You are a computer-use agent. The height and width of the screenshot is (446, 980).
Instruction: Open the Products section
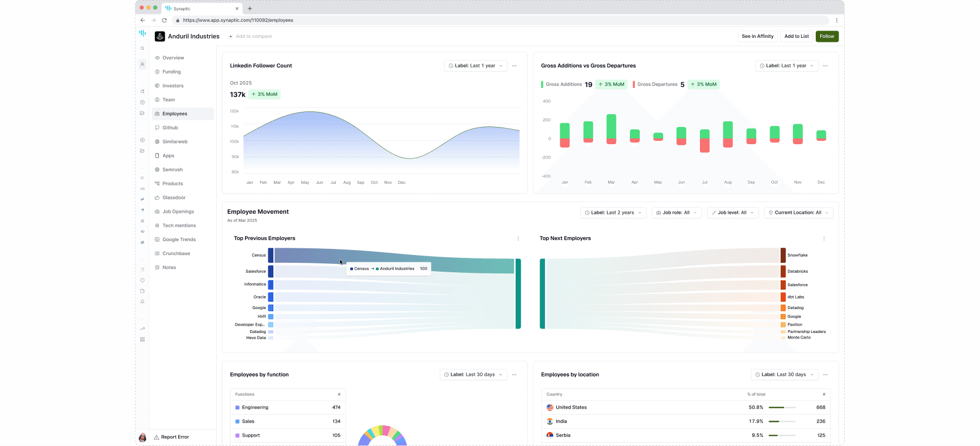[183, 184]
